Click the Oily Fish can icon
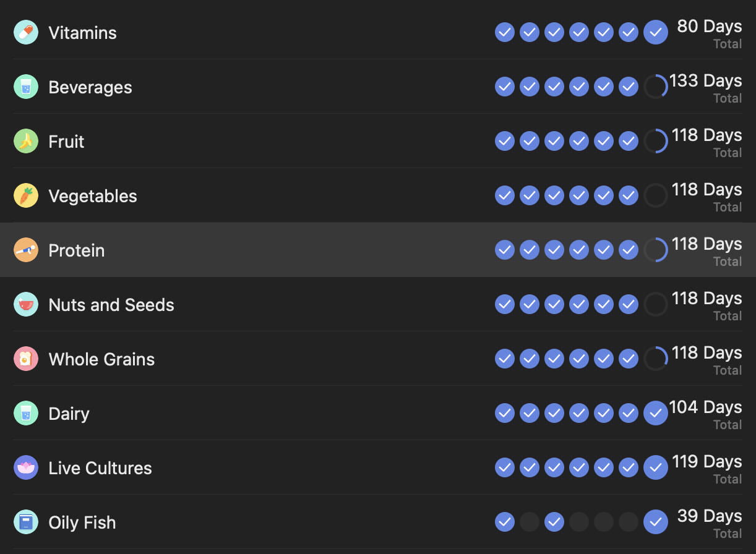Image resolution: width=756 pixels, height=554 pixels. click(x=26, y=522)
